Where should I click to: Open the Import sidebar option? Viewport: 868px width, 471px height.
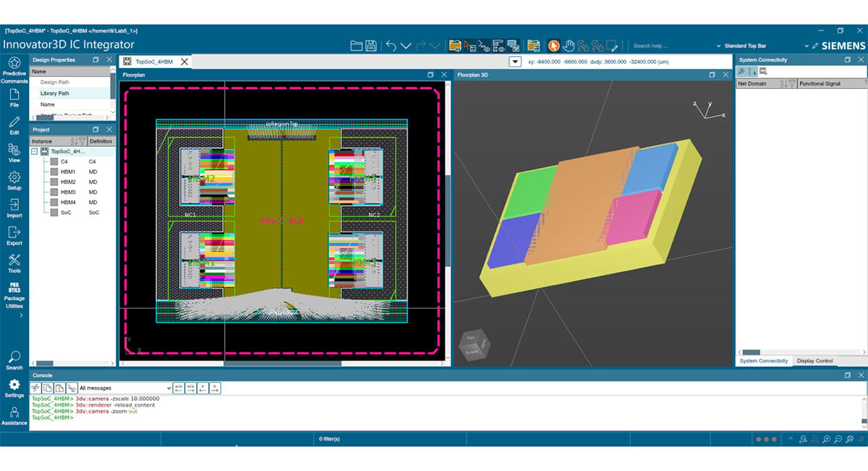[x=14, y=208]
